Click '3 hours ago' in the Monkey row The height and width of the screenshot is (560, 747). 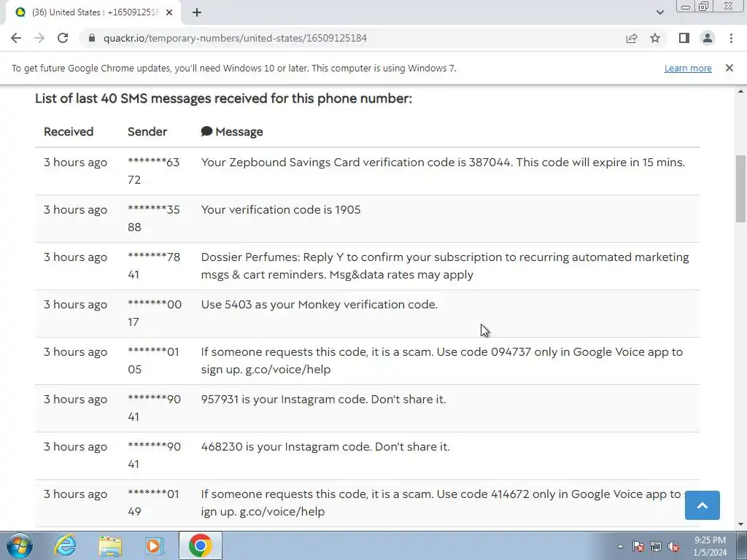[75, 305]
